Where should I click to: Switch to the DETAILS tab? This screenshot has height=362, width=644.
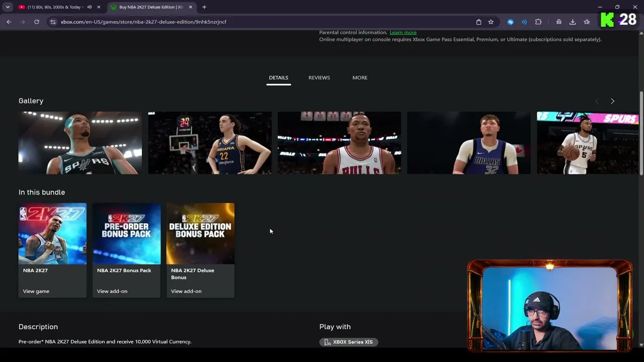click(278, 77)
